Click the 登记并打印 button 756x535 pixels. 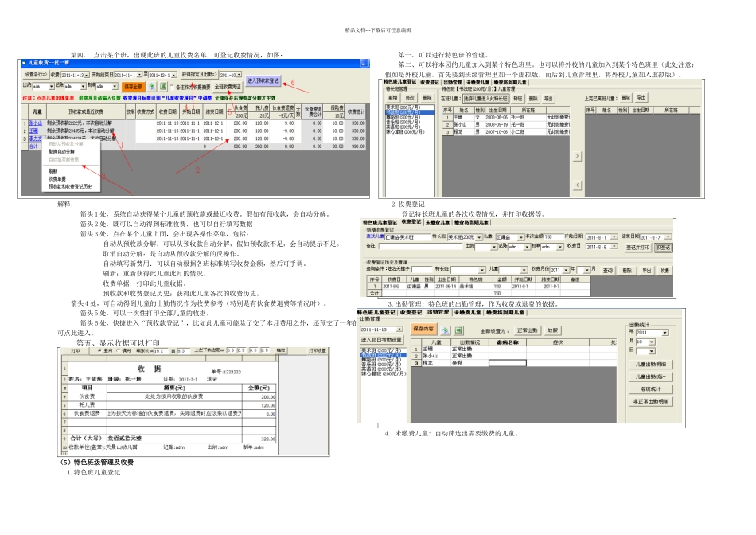637,248
